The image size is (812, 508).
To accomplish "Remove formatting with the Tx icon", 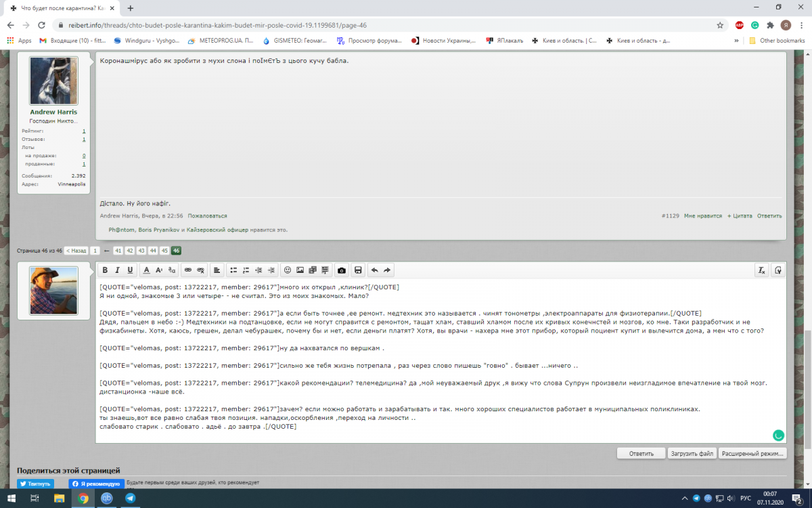I will pyautogui.click(x=761, y=270).
